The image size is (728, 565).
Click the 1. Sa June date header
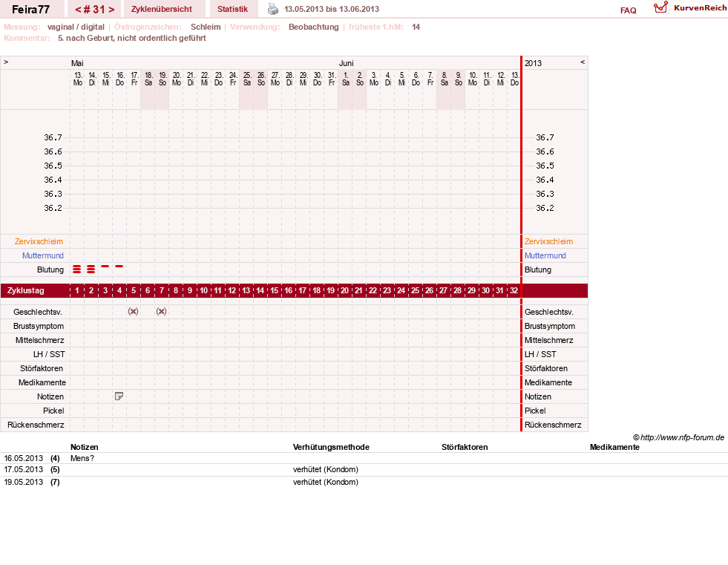click(x=345, y=79)
